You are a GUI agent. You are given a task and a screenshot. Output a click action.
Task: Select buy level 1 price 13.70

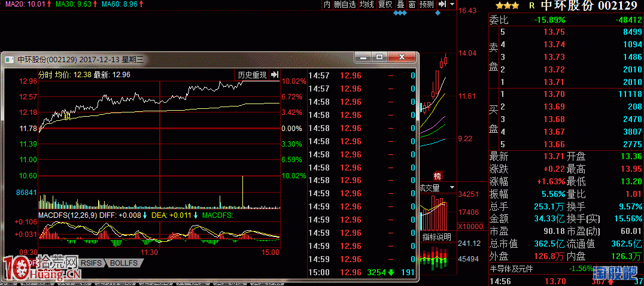click(x=554, y=95)
